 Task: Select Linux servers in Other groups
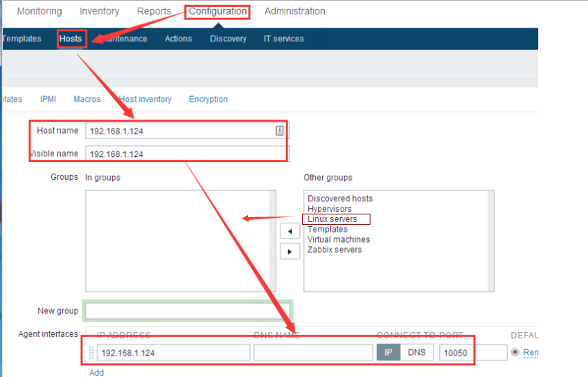332,219
